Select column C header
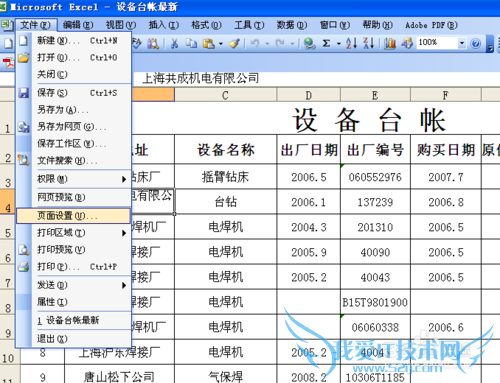Image resolution: width=500 pixels, height=383 pixels. [x=226, y=95]
